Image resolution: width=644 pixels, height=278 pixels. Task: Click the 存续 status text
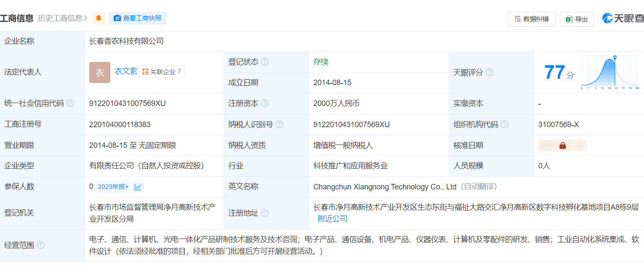point(321,62)
